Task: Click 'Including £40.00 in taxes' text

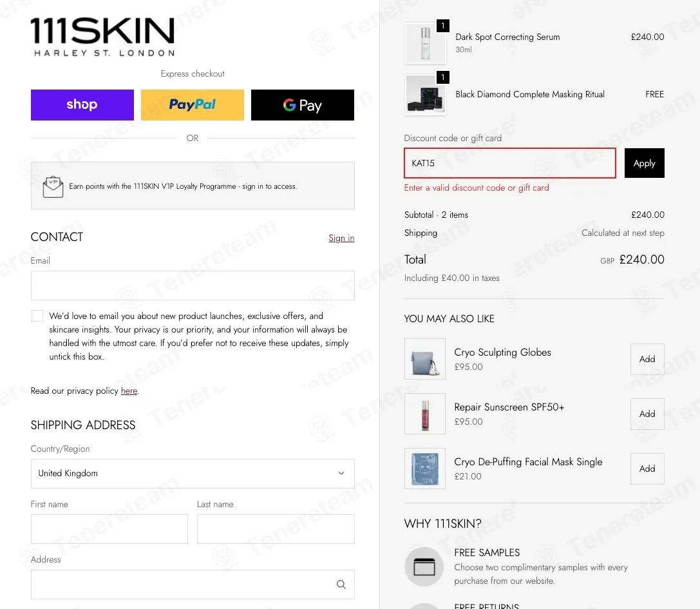Action: [452, 278]
